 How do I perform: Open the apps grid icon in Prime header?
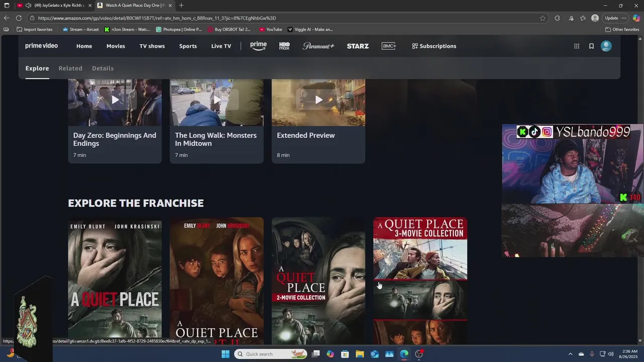(x=577, y=46)
